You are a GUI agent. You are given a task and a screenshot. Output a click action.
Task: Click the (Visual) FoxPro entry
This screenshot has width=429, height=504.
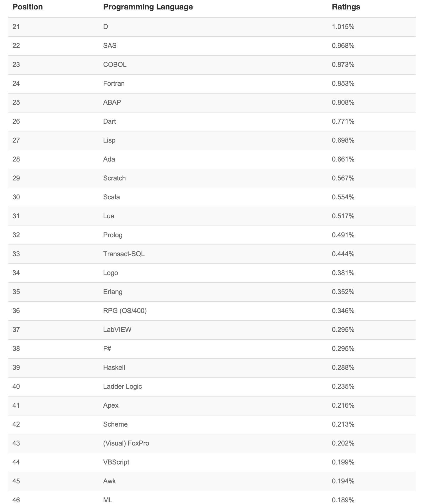click(x=126, y=443)
